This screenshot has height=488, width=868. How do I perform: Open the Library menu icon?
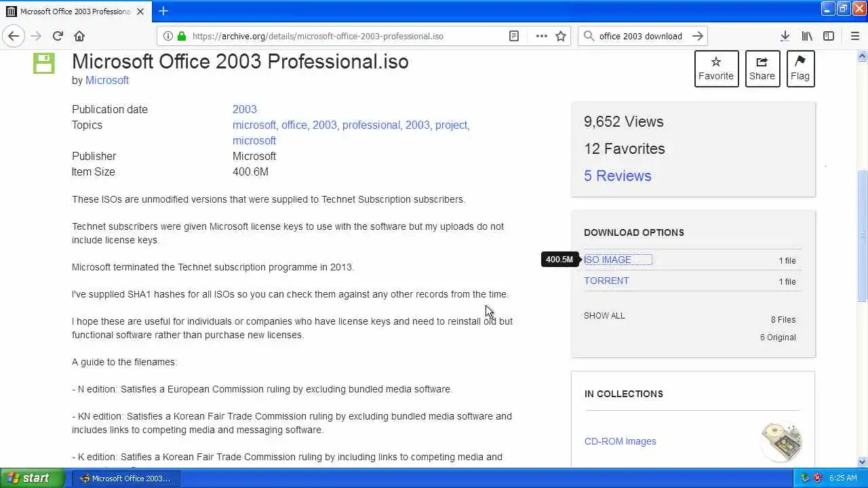[807, 36]
